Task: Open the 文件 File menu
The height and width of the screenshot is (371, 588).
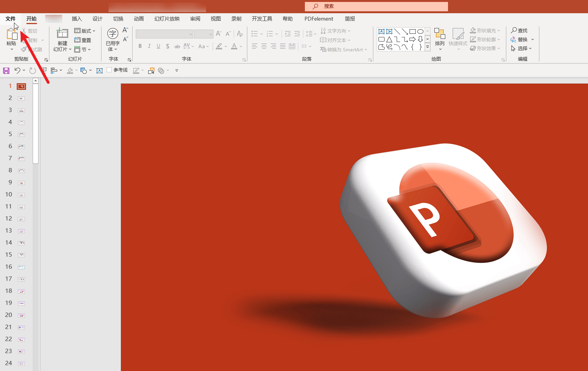Action: [10, 19]
